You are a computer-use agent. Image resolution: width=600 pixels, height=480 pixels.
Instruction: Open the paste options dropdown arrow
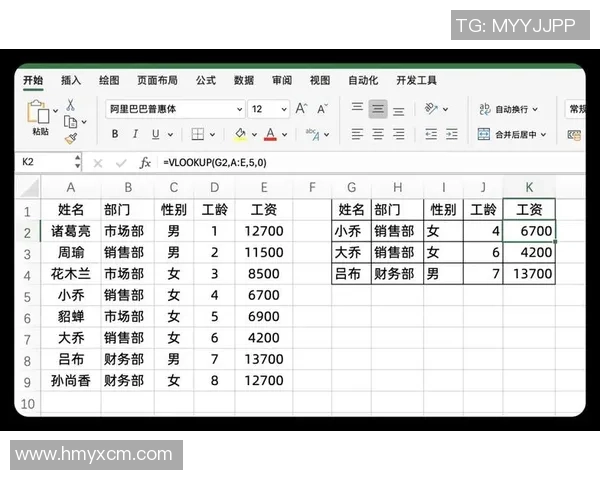pos(56,111)
